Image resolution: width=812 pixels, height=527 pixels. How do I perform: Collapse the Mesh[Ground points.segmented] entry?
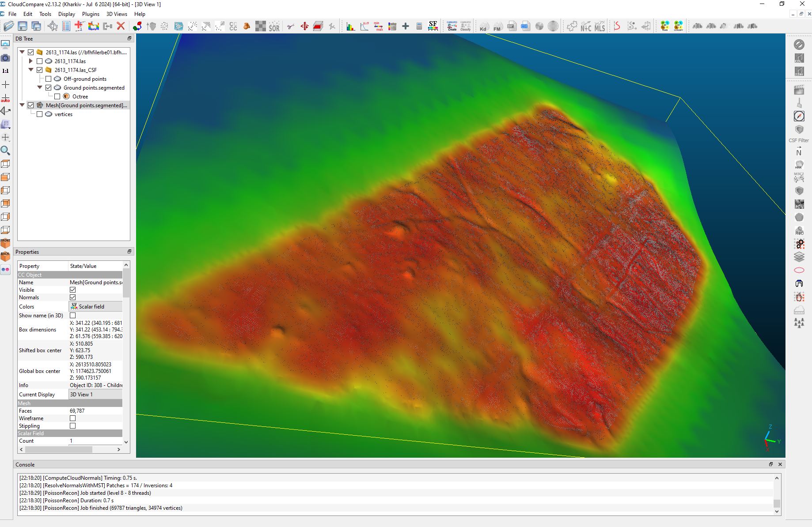[x=22, y=105]
